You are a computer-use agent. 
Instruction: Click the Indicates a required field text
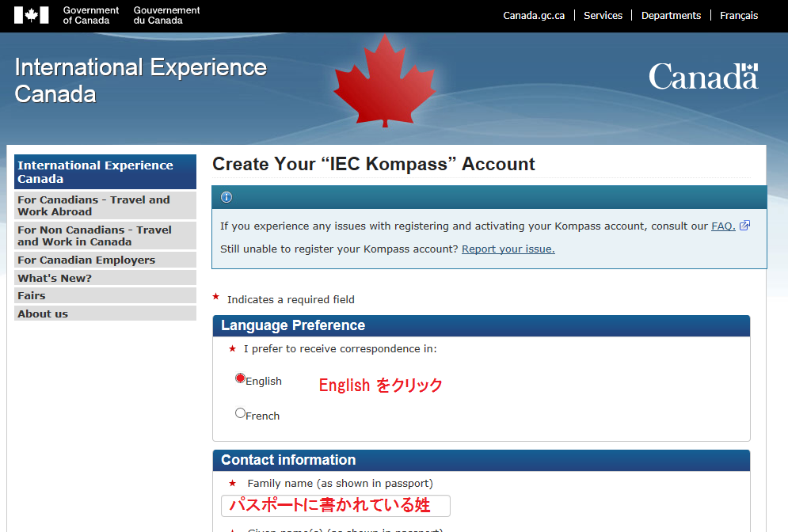coord(291,299)
